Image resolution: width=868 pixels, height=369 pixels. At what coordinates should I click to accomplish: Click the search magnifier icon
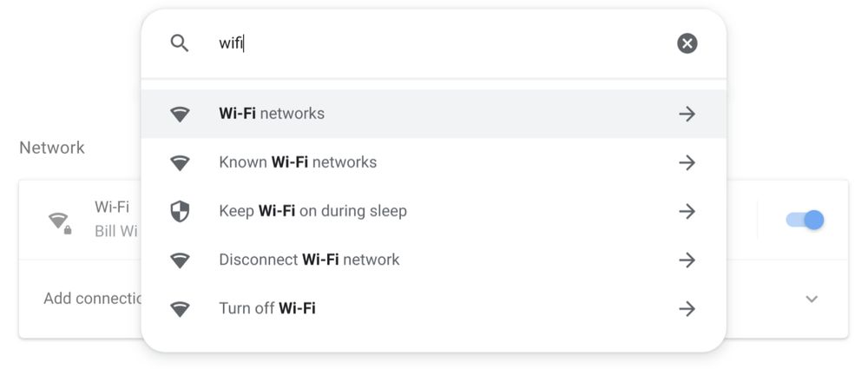[x=180, y=43]
